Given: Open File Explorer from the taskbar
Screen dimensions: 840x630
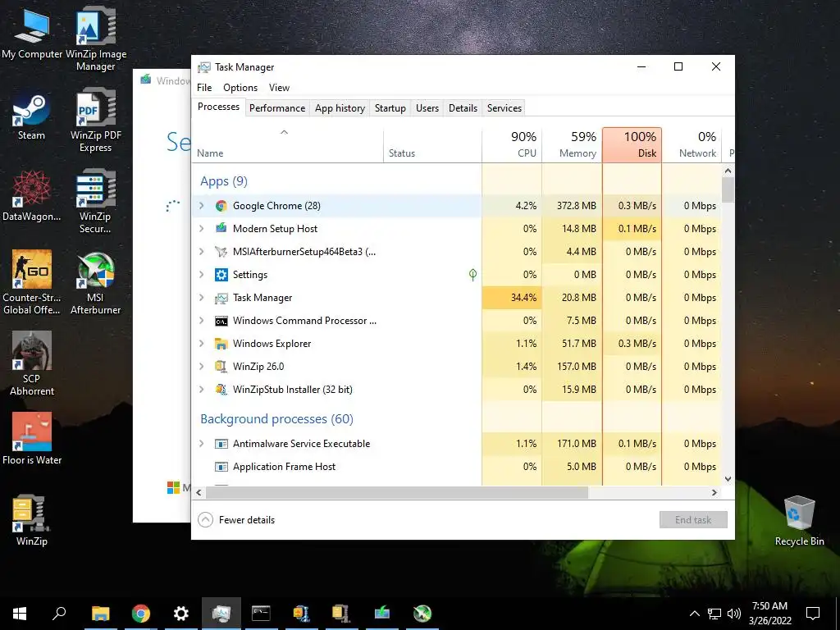Looking at the screenshot, I should (x=100, y=614).
